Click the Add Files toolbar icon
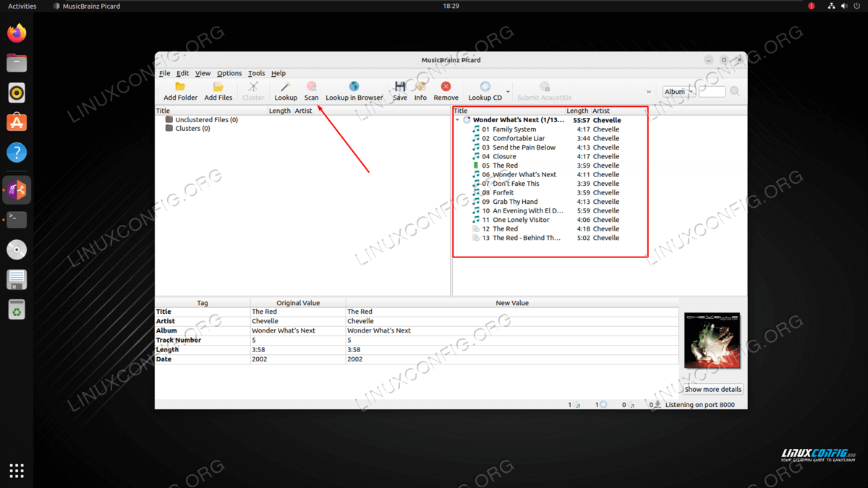 point(218,87)
